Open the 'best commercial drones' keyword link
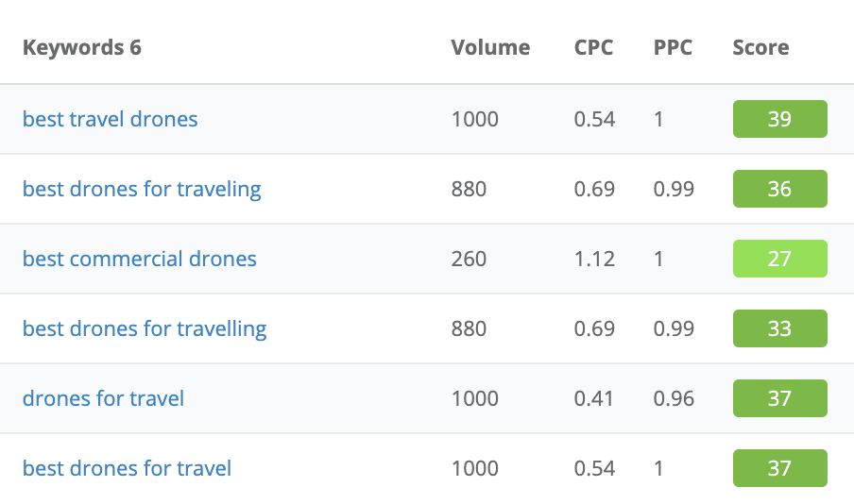Screen dimensions: 854x504 click(140, 259)
